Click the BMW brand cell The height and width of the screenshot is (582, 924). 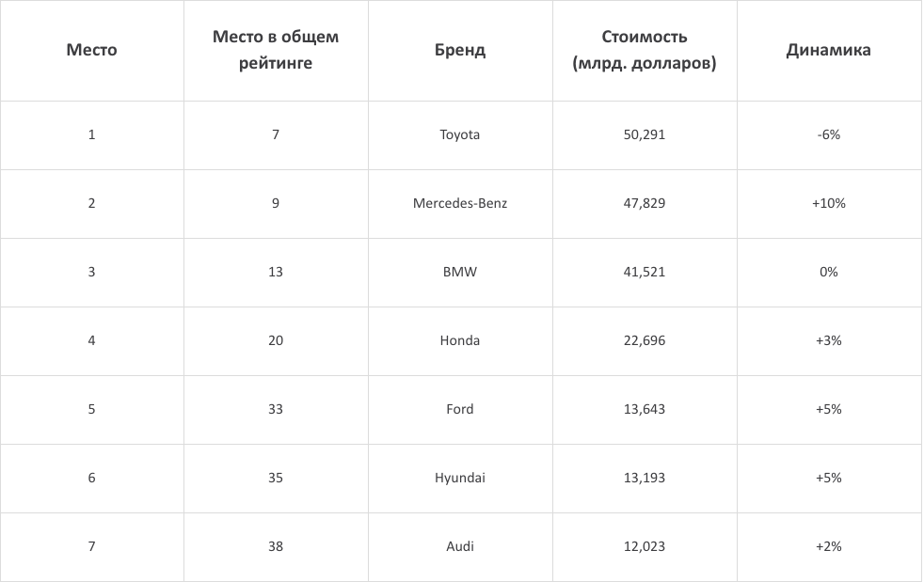click(x=460, y=272)
